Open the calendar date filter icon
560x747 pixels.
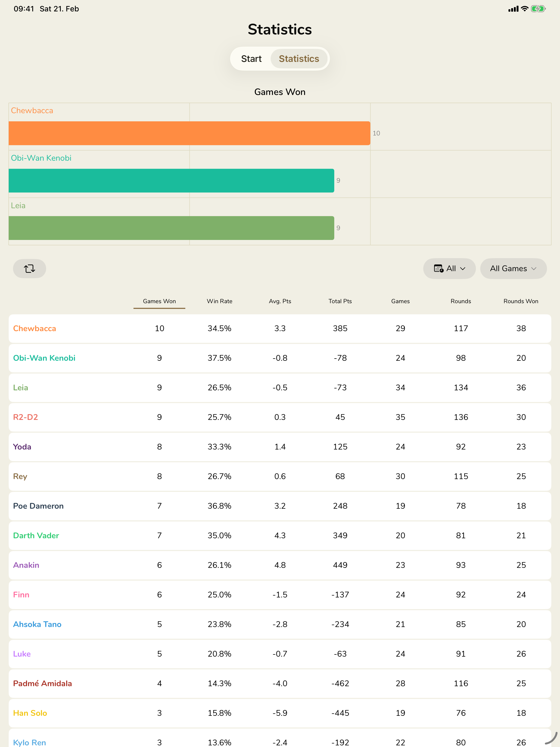click(x=439, y=268)
